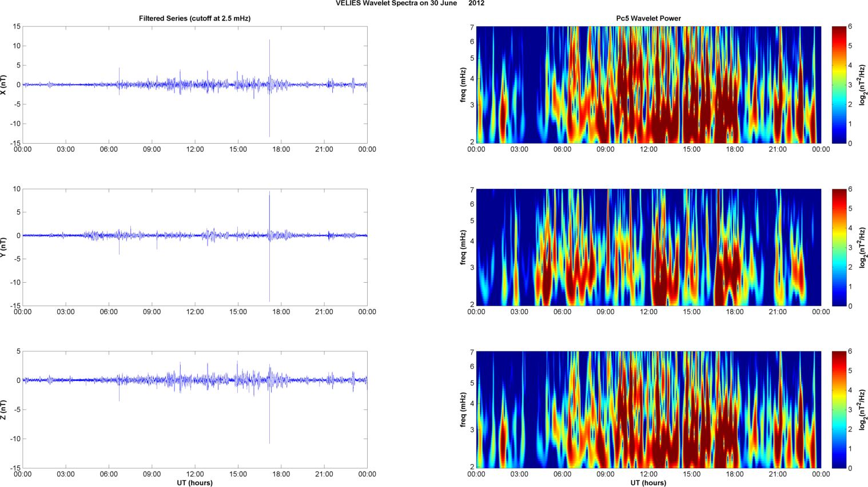Image resolution: width=868 pixels, height=487 pixels.
Task: Click "freq (mHz)" label of the X spectrogram
Action: click(463, 85)
